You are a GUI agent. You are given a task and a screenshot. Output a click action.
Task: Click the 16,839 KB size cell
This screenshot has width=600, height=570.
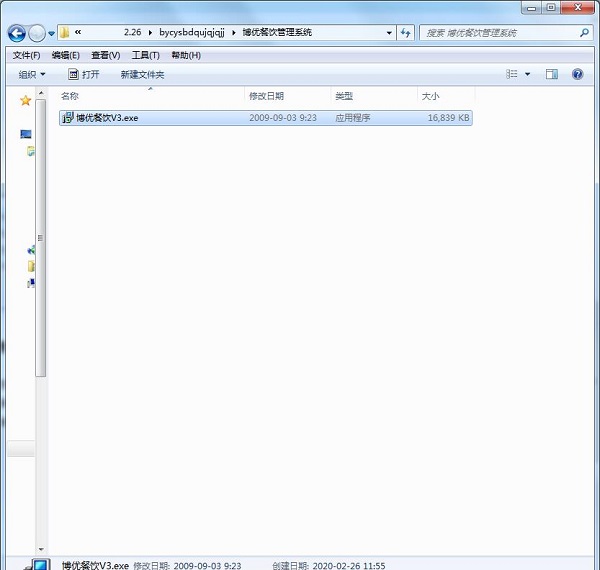click(448, 118)
